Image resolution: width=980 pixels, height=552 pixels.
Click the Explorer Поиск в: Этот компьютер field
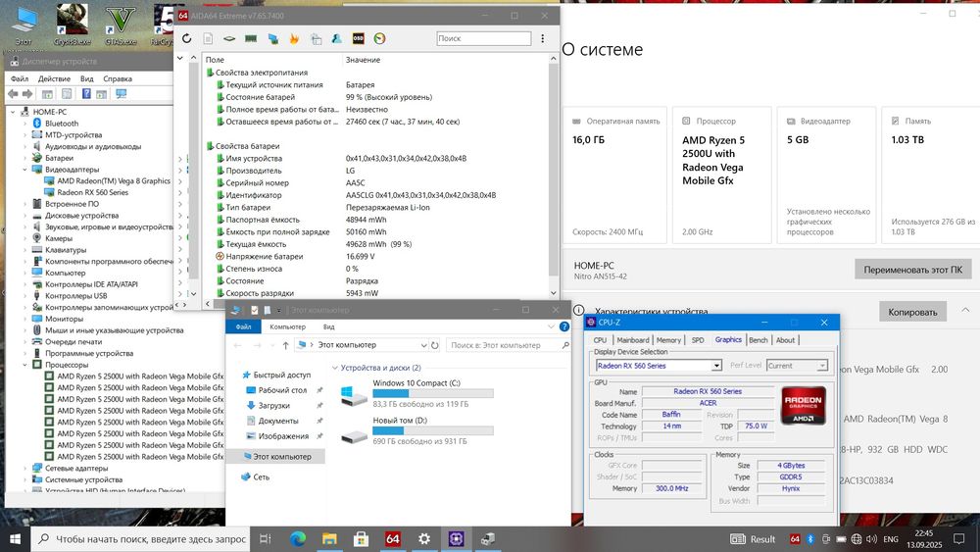508,345
